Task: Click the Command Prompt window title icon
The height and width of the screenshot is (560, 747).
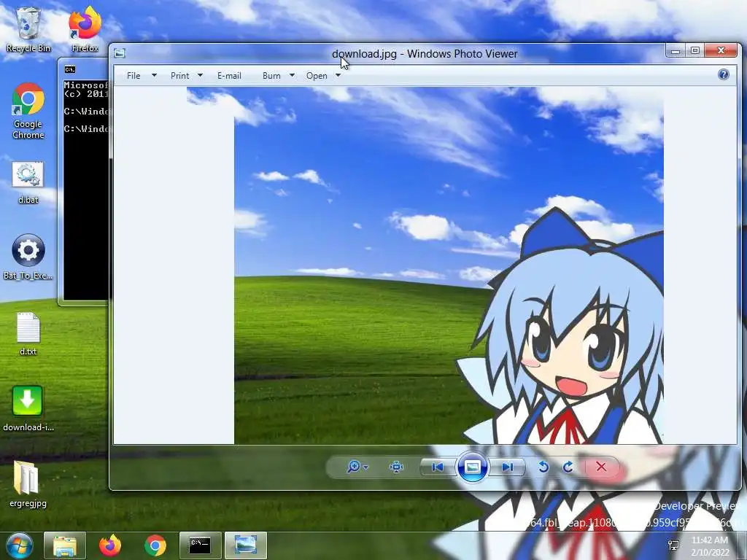Action: pos(70,69)
